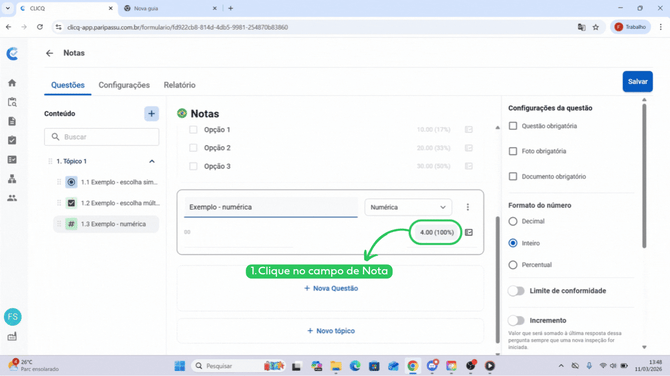This screenshot has height=376, width=670.
Task: Go back using the arrow beside Notas
Action: [x=50, y=53]
